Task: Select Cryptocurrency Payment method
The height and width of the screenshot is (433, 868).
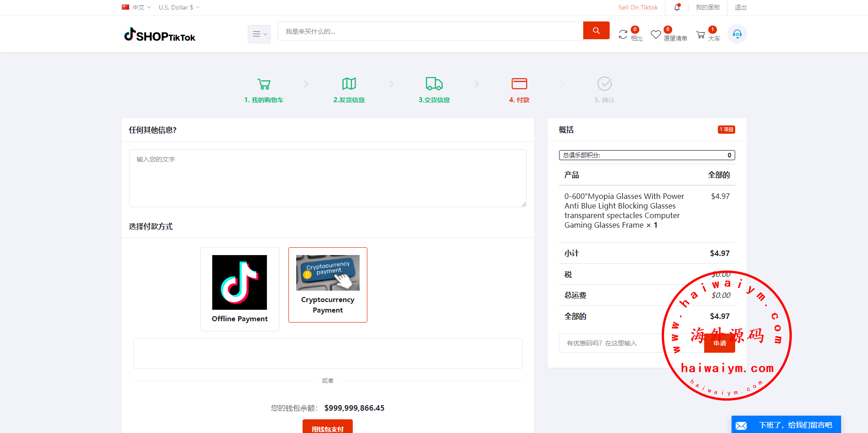Action: (x=328, y=285)
